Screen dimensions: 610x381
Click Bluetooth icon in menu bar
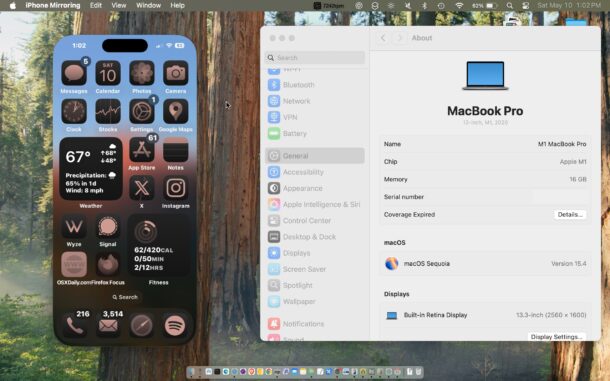pos(424,5)
